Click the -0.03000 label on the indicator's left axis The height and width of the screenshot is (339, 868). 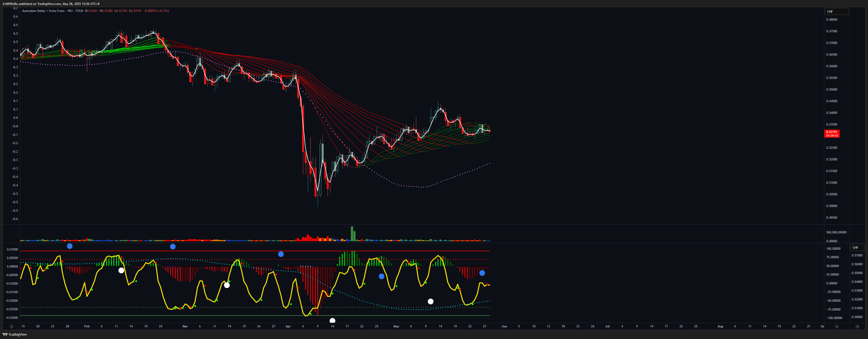click(12, 318)
